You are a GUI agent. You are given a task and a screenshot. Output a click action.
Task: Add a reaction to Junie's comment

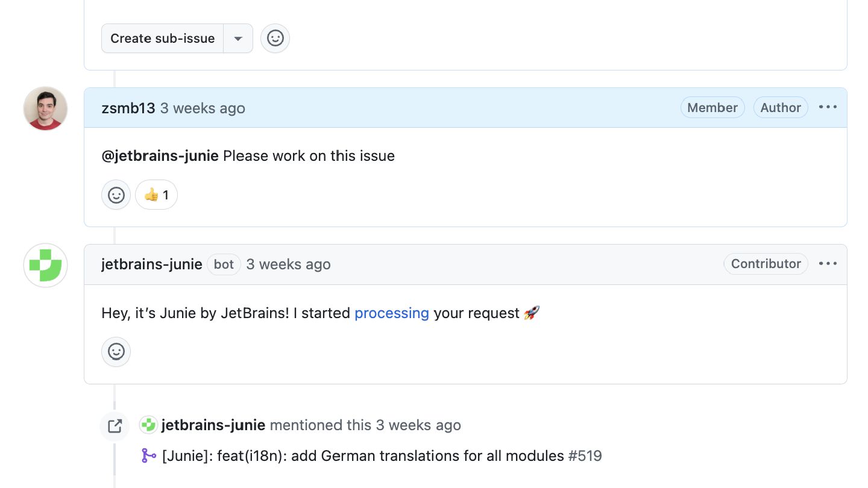[116, 352]
